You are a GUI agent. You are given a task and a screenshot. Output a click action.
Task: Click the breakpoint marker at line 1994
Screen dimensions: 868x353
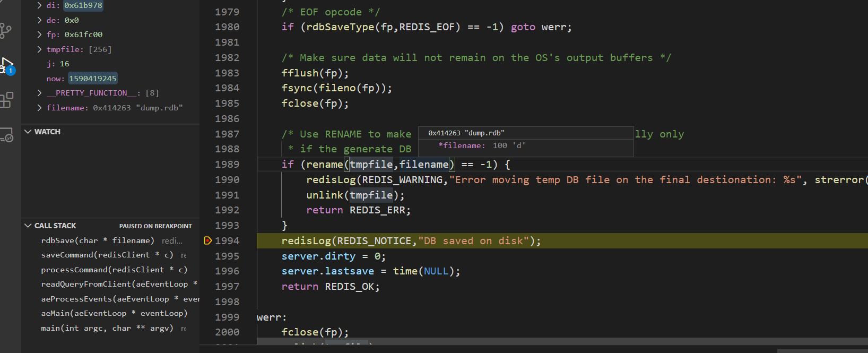207,240
